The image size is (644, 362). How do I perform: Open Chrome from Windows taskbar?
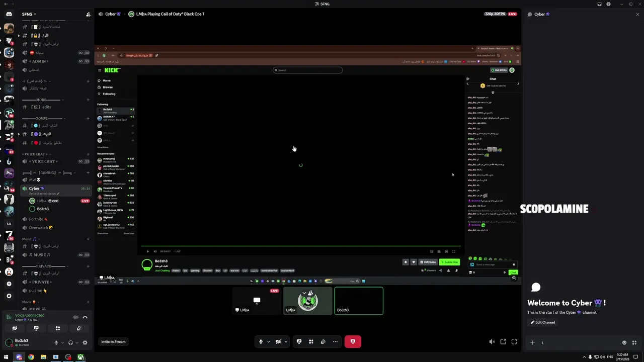(x=31, y=357)
